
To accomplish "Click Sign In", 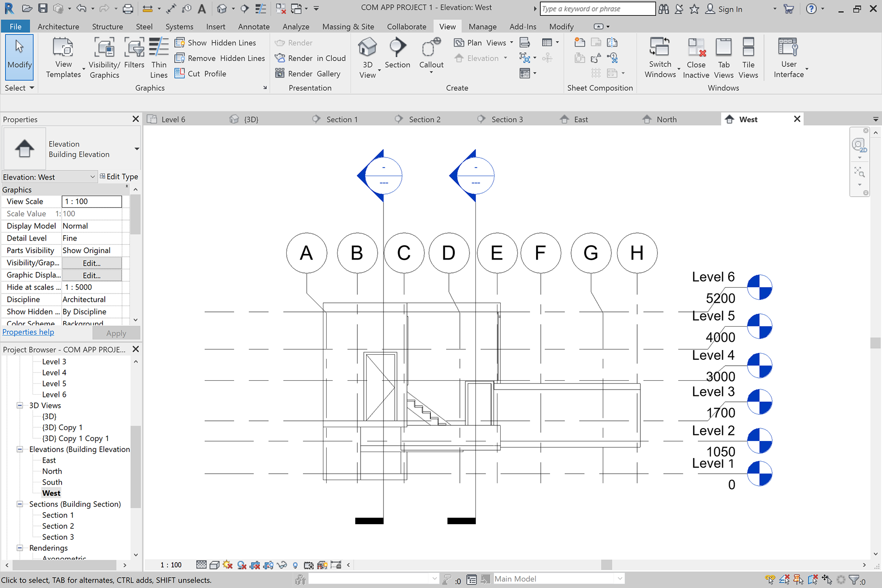I will pyautogui.click(x=724, y=9).
